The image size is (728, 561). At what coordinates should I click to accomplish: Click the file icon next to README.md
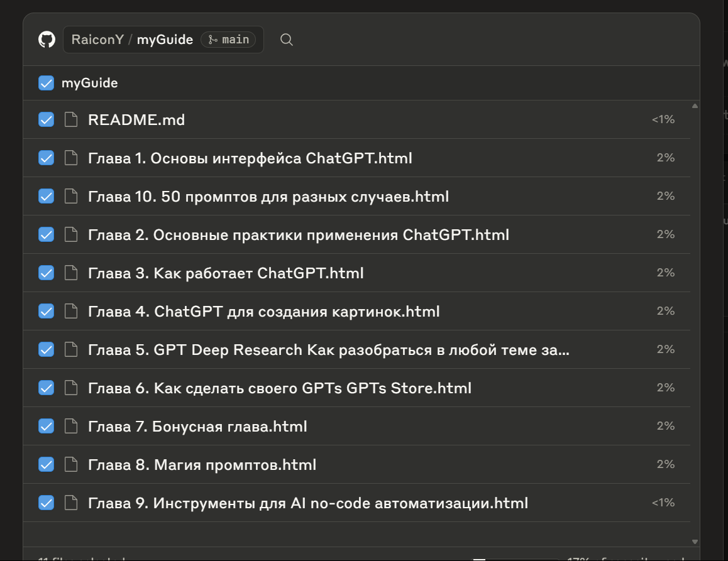(x=71, y=119)
